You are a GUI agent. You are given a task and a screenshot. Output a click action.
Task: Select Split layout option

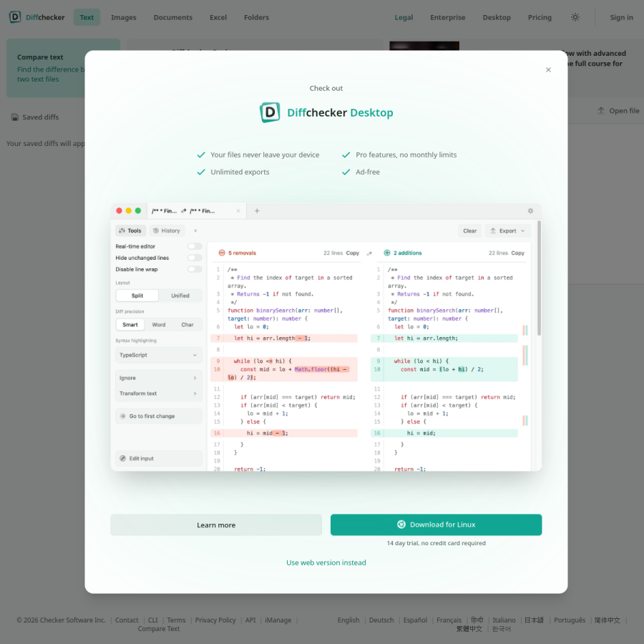click(x=137, y=296)
